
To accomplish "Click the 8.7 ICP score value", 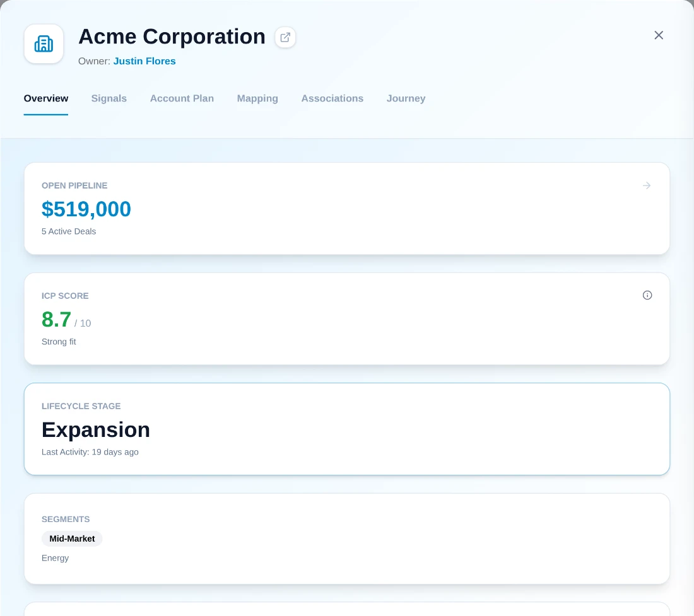I will point(56,319).
